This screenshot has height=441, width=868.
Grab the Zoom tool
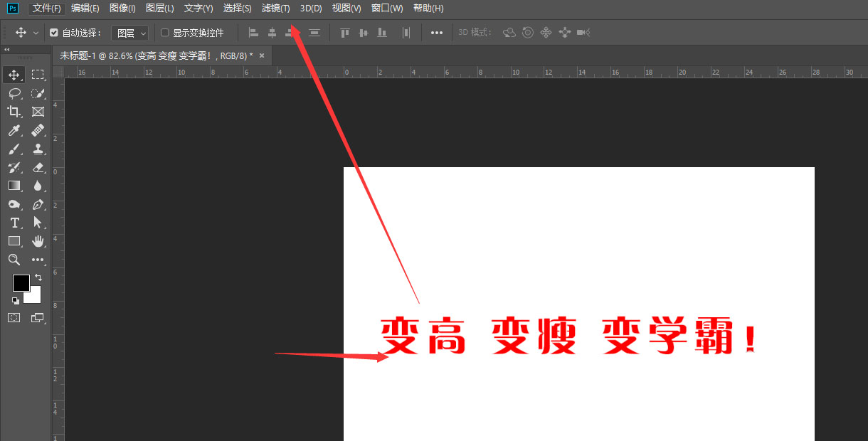pos(14,260)
